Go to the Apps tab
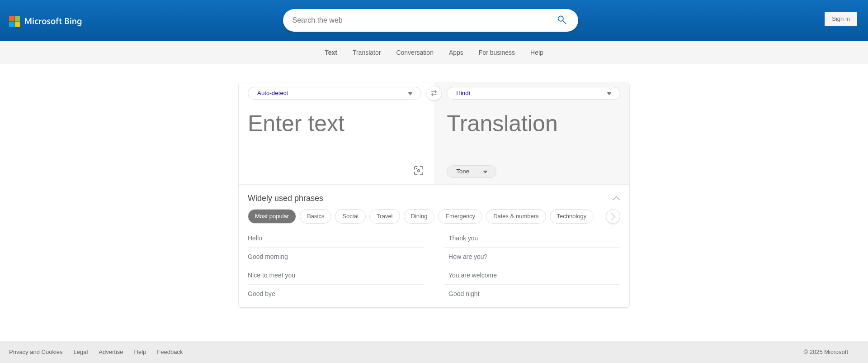The image size is (868, 363). (456, 53)
